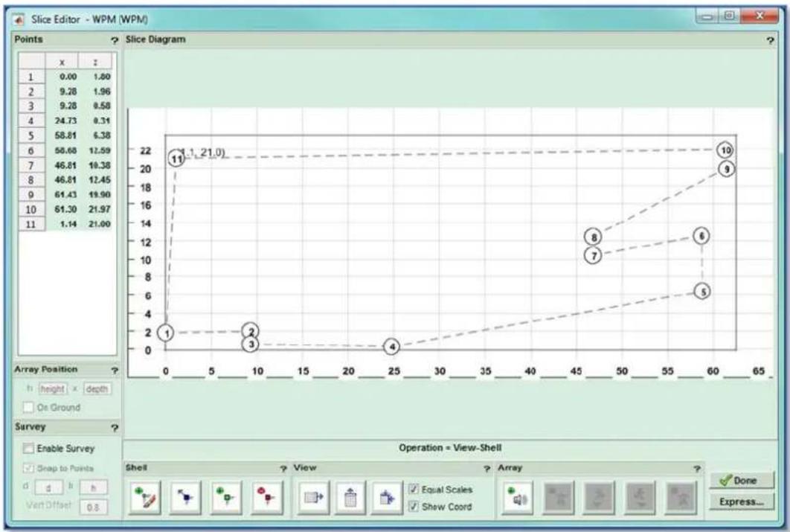Image resolution: width=790 pixels, height=532 pixels.
Task: Tick the Enable Survey checkbox
Action: 29,449
